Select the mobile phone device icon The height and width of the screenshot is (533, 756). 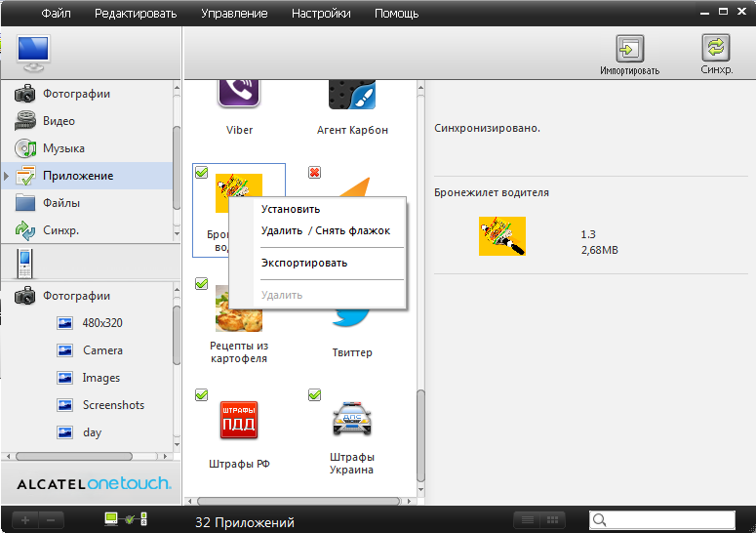pos(25,263)
